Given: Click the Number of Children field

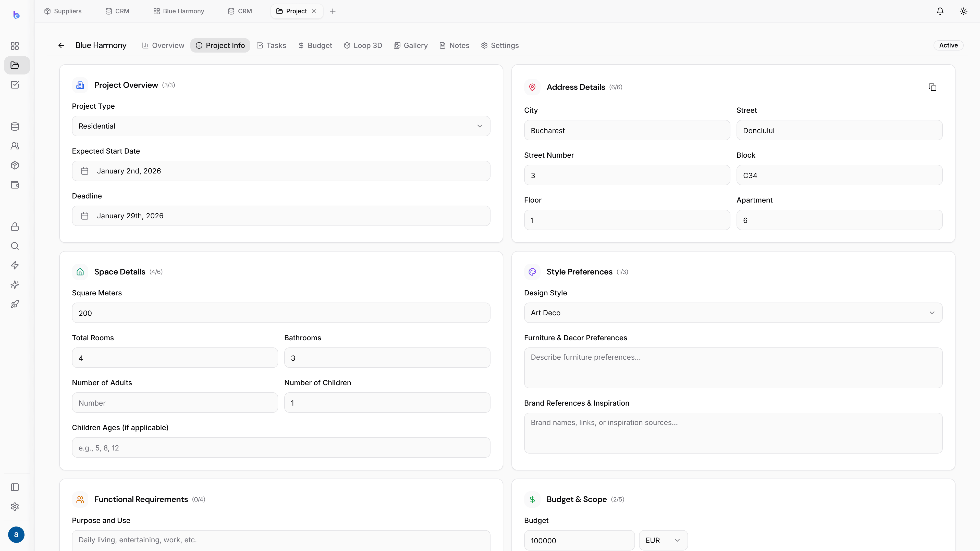Looking at the screenshot, I should coord(387,403).
